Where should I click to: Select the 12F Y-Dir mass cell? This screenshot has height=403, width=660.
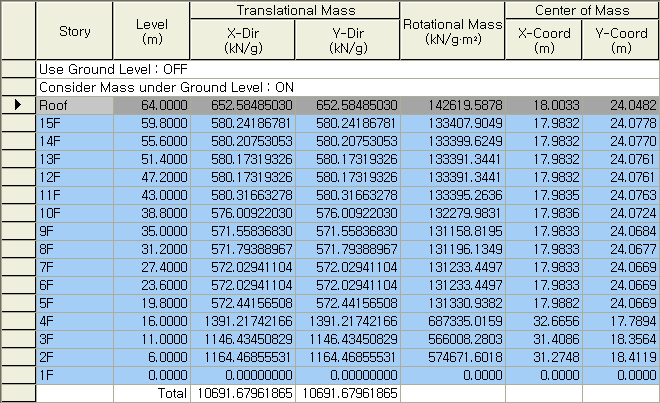pyautogui.click(x=348, y=177)
